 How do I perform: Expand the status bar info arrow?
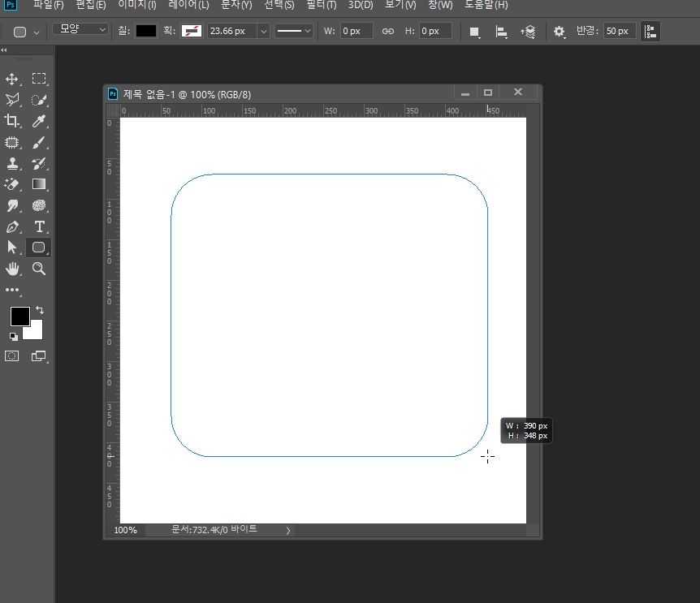(288, 530)
